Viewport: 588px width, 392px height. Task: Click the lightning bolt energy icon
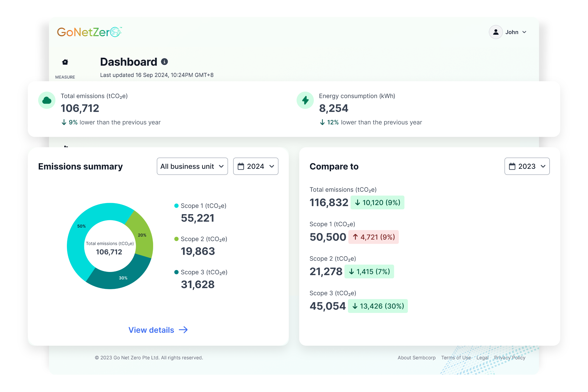tap(305, 100)
